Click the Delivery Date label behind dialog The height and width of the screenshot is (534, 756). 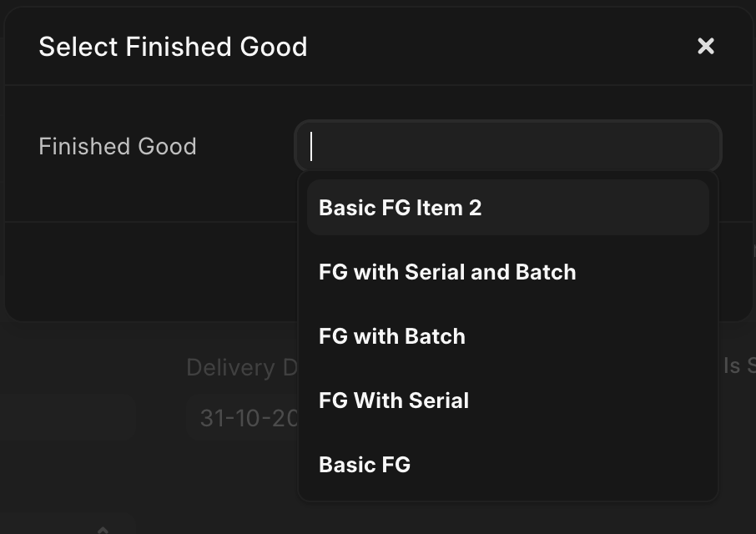(231, 367)
